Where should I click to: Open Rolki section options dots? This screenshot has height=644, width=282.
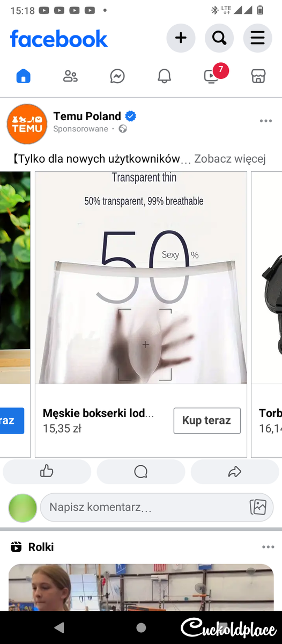pos(268,547)
